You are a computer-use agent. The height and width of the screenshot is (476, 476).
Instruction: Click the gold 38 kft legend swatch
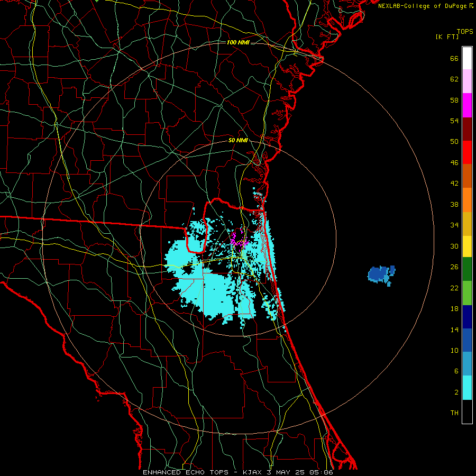coord(467,223)
